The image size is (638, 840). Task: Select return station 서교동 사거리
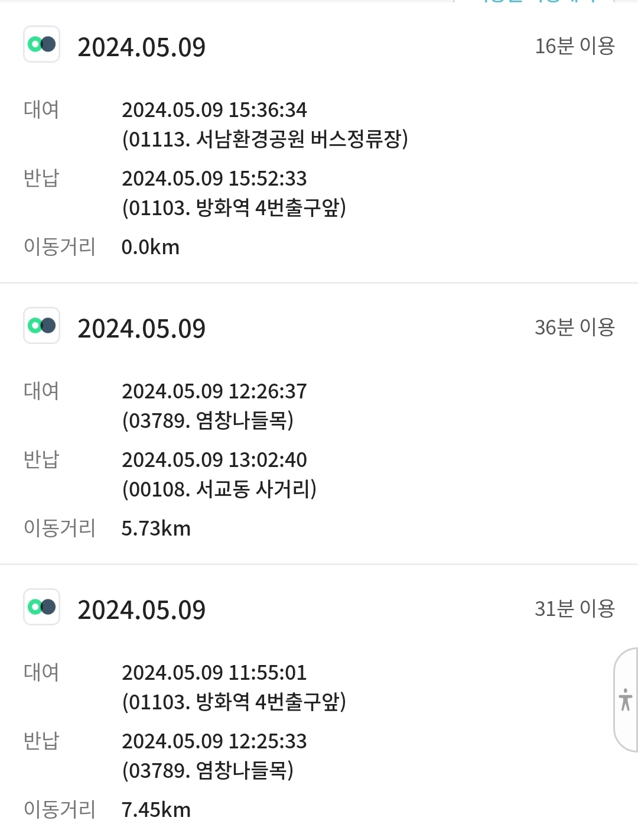pyautogui.click(x=219, y=489)
